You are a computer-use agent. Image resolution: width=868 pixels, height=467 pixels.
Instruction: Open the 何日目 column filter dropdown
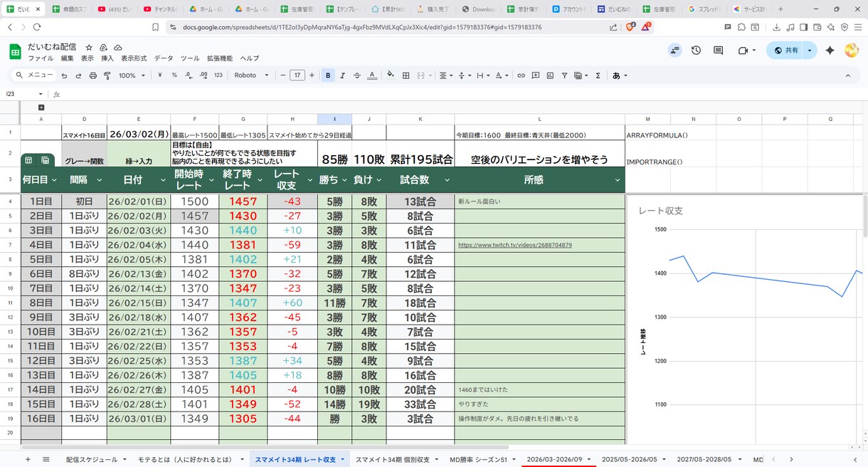[x=55, y=180]
